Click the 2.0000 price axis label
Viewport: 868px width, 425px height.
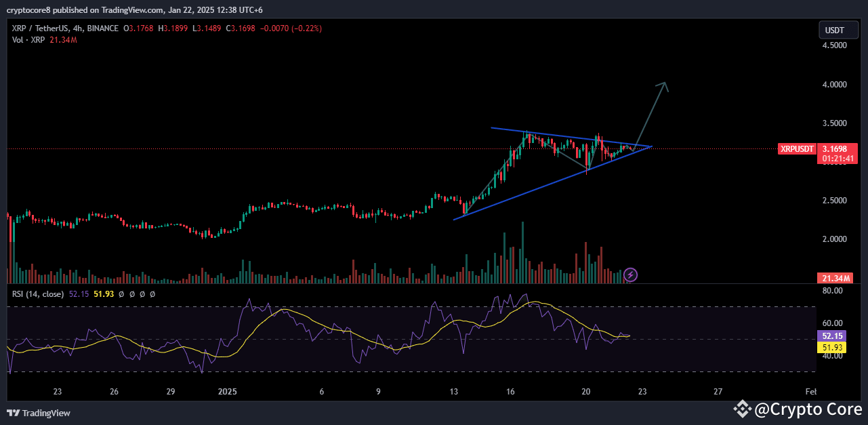834,239
